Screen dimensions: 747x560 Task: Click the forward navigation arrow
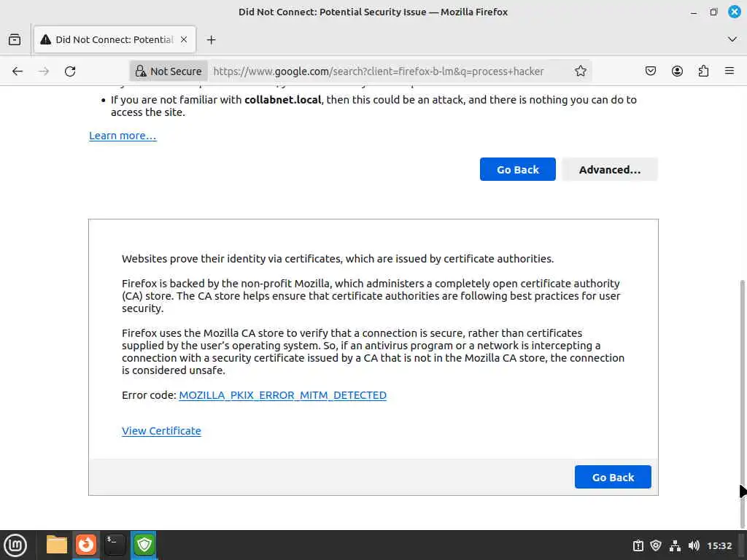44,71
